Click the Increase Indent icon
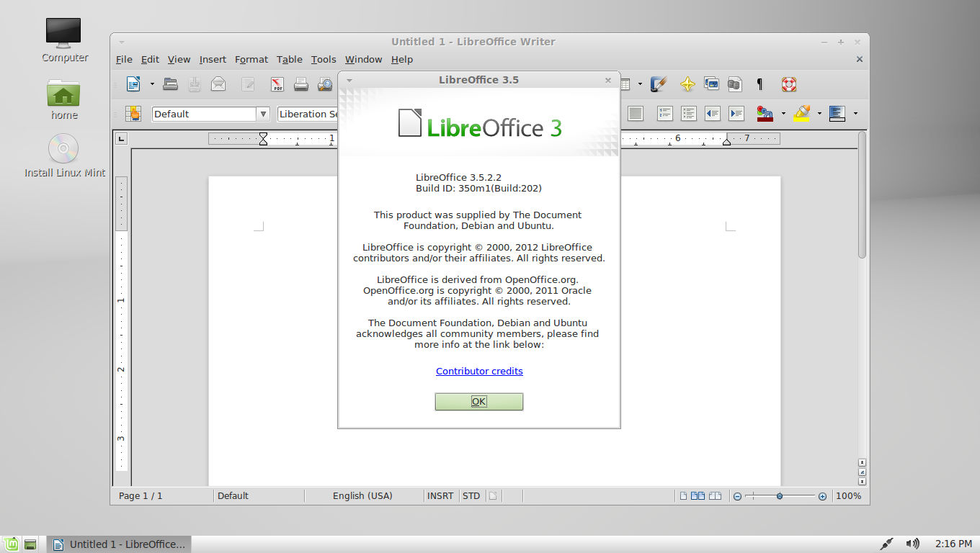Screen dimensions: 980x553 point(736,114)
